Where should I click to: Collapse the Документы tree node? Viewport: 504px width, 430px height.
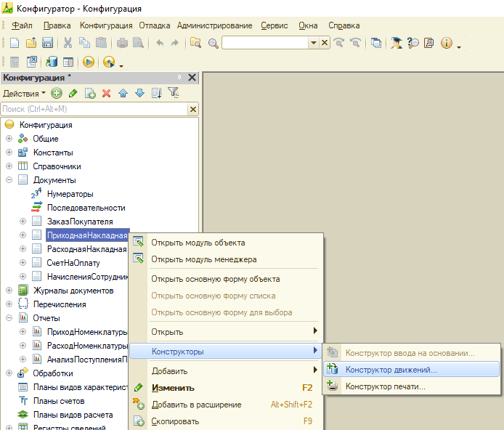tap(9, 180)
